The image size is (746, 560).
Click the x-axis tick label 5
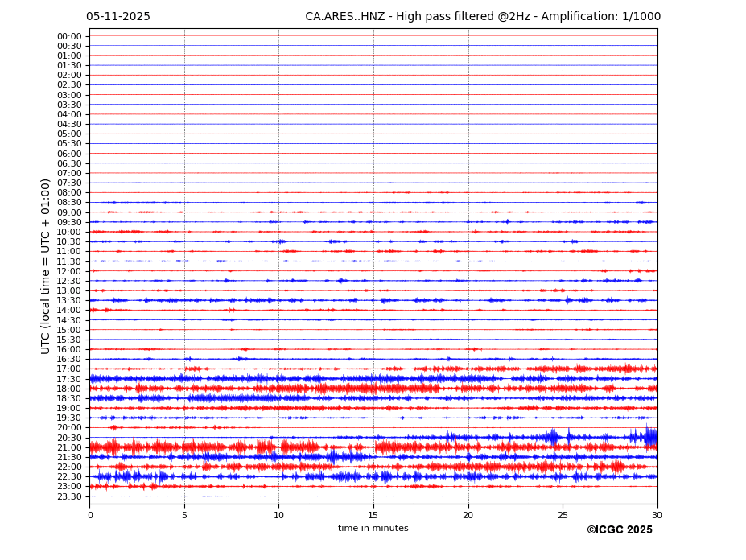tap(184, 515)
